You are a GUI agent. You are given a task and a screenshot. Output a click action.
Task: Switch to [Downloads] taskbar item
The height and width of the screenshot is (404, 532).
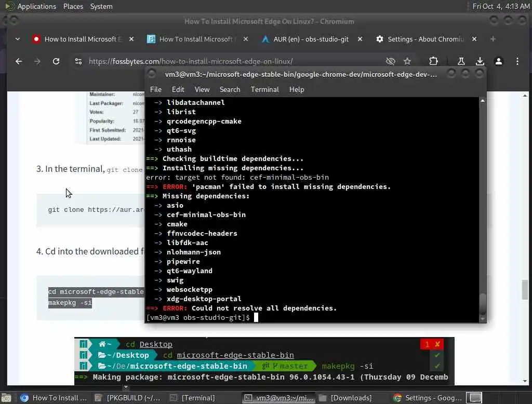point(352,398)
